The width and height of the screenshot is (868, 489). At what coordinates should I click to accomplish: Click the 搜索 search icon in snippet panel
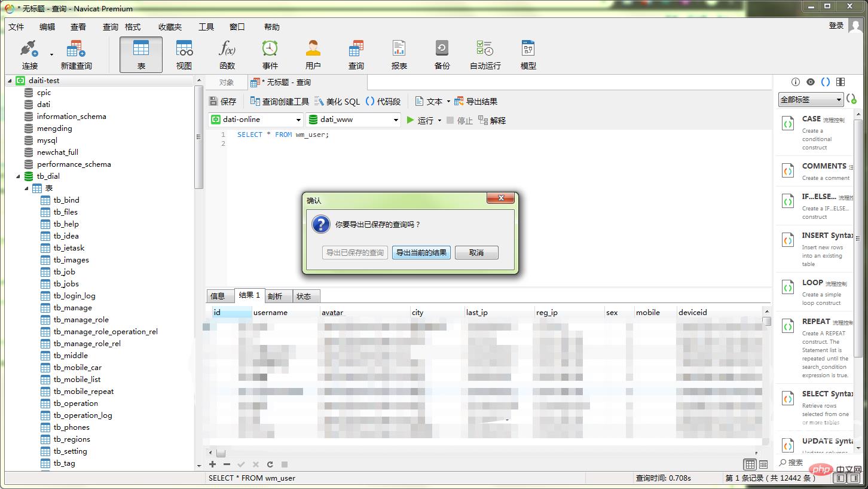click(783, 462)
